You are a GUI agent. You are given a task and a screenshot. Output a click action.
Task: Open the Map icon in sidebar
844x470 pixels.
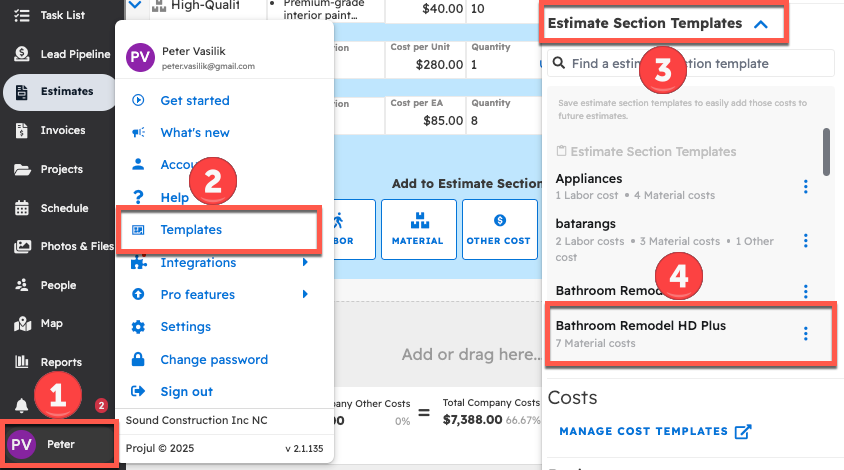21,324
